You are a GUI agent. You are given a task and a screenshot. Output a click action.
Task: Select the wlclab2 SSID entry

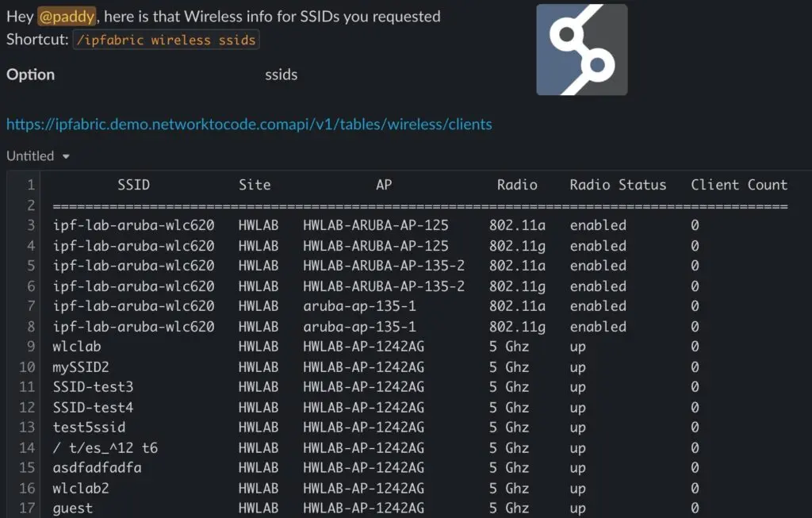click(81, 489)
